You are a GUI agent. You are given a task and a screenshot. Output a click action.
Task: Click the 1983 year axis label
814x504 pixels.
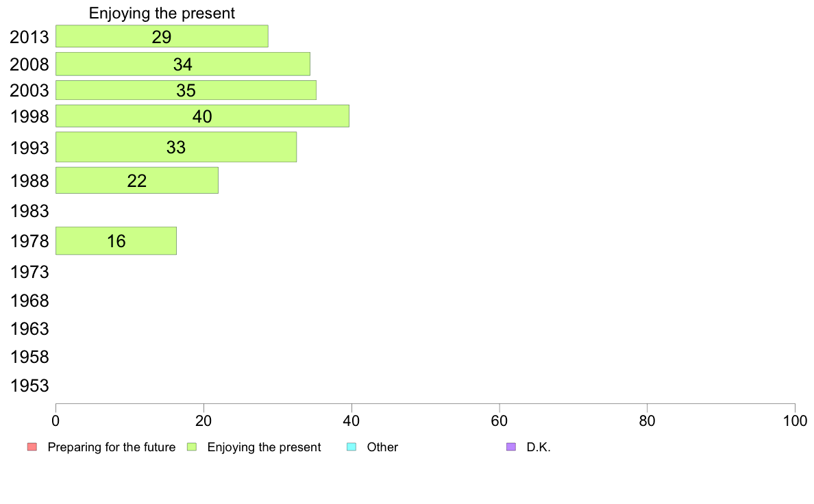point(29,211)
